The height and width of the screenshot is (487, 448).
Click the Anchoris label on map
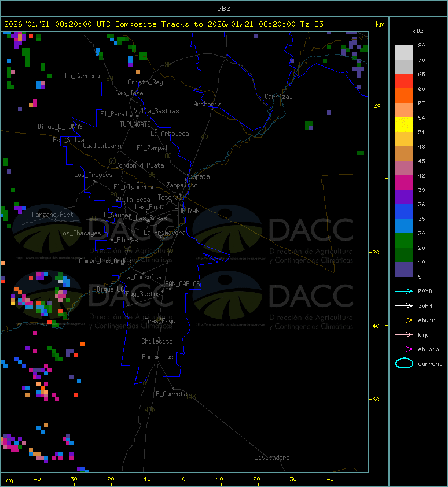coord(207,104)
